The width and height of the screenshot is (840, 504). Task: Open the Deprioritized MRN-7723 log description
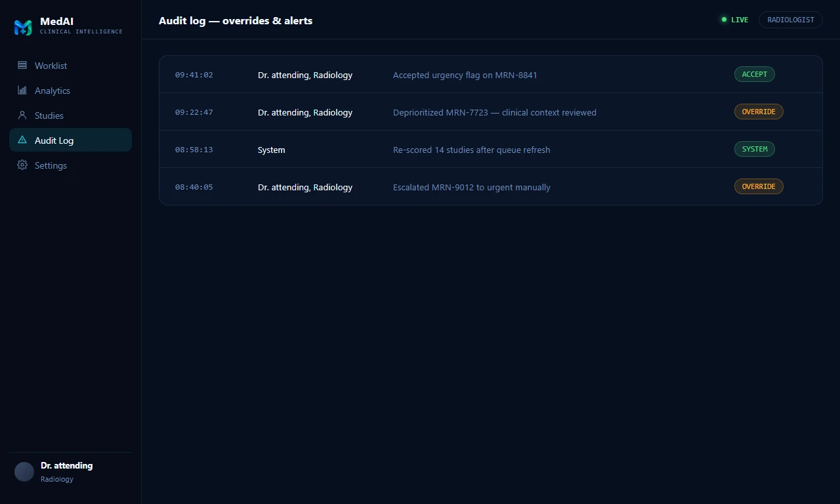click(x=495, y=112)
